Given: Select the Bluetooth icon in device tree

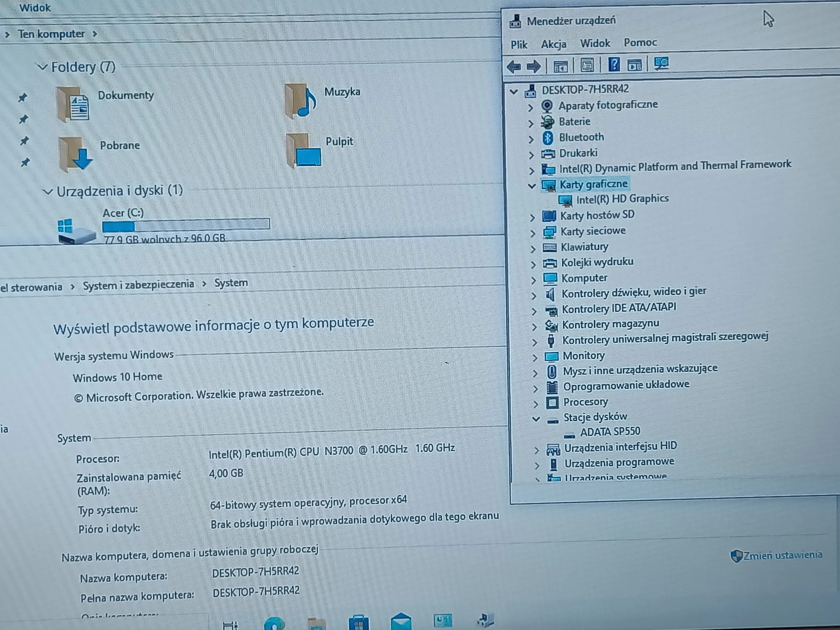Looking at the screenshot, I should pos(547,138).
